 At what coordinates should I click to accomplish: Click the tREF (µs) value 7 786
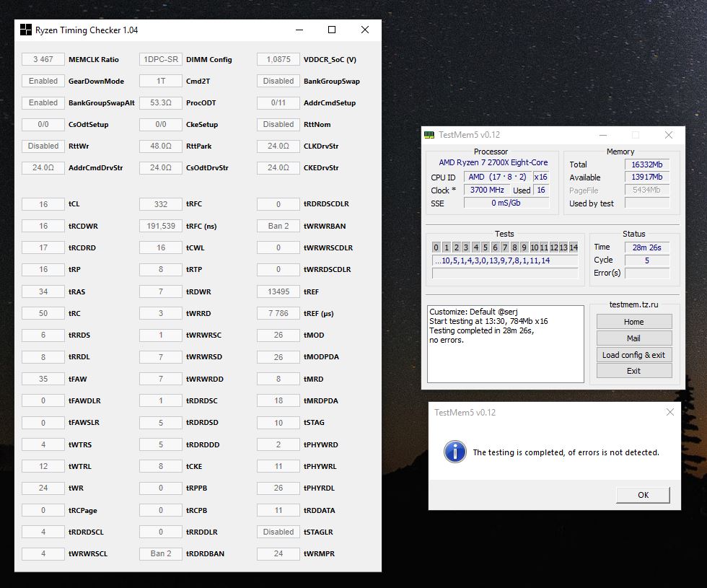point(278,313)
